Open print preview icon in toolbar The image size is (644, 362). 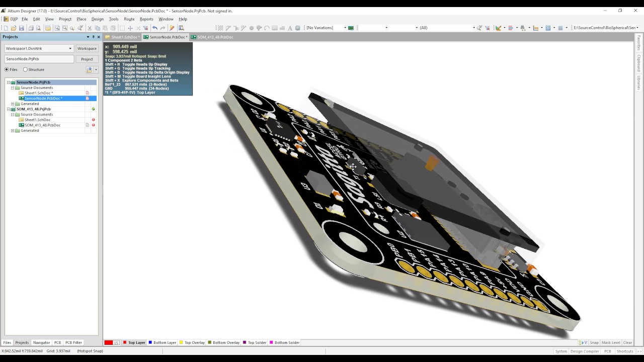(38, 28)
